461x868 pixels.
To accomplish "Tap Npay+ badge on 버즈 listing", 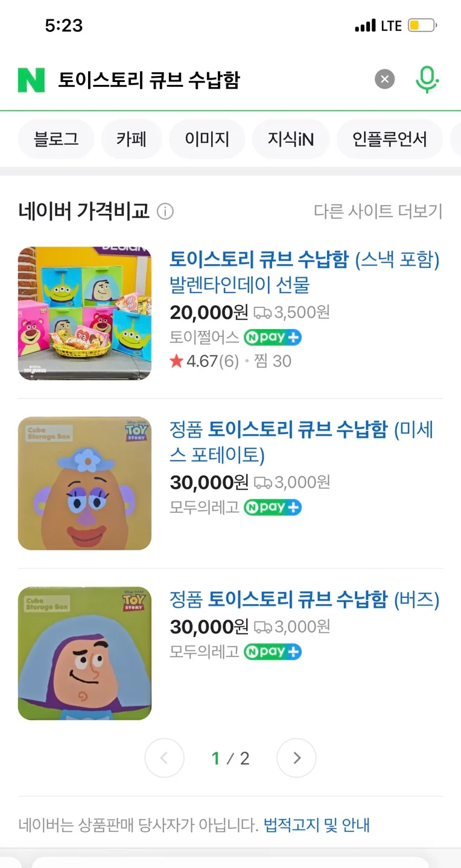I will pos(273,652).
